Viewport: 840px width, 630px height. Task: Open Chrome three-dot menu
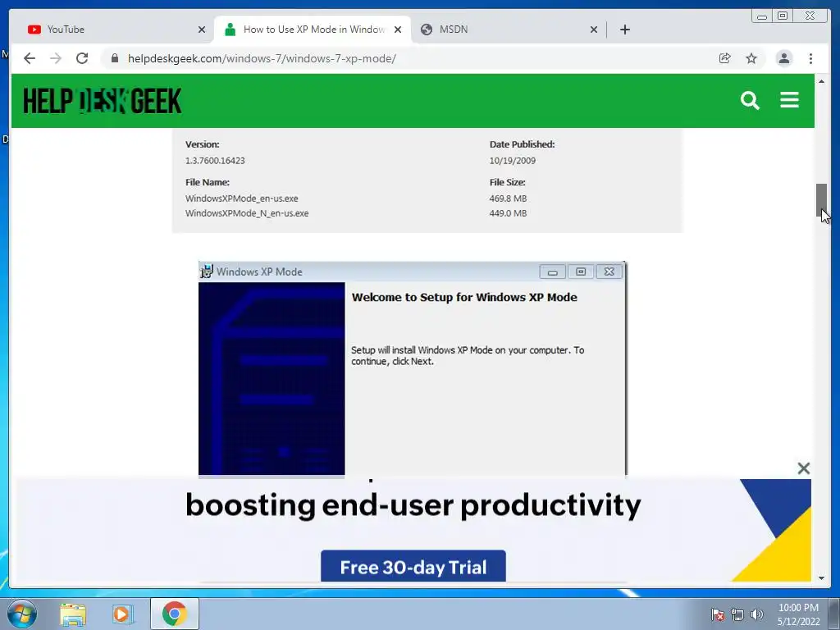(810, 58)
